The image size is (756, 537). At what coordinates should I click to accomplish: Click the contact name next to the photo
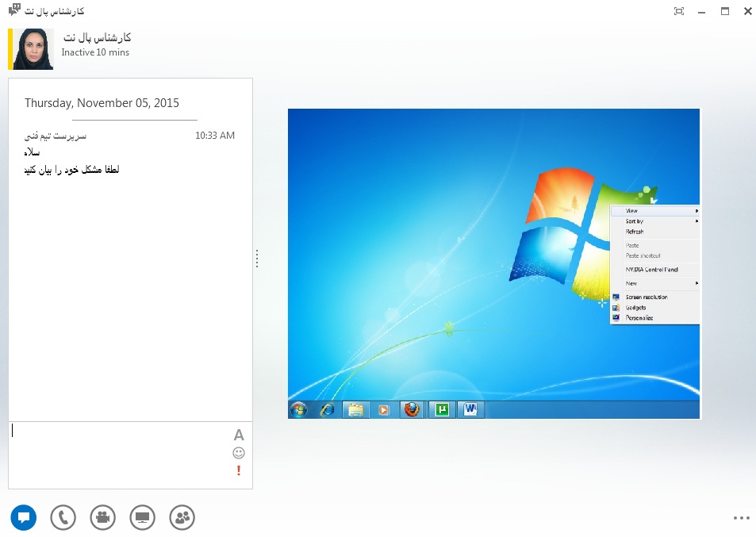[x=97, y=37]
